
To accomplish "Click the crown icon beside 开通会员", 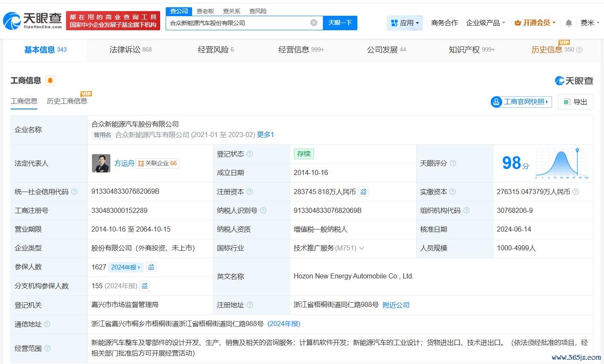I will pyautogui.click(x=518, y=23).
